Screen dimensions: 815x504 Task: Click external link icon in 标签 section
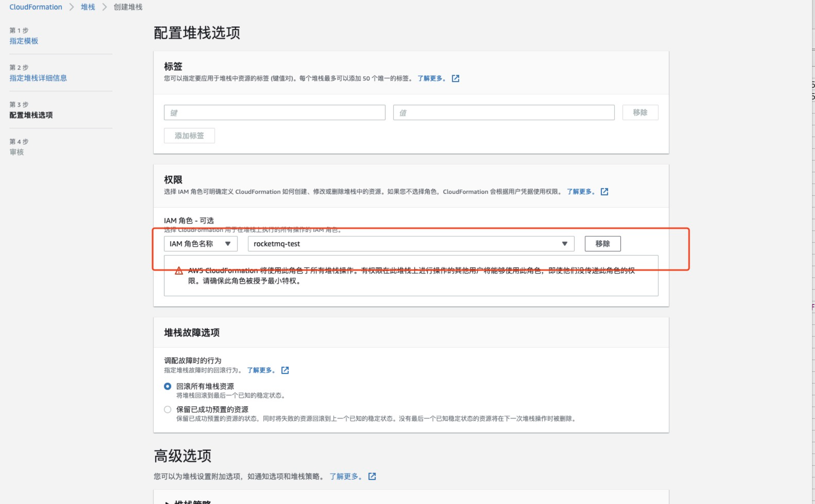click(x=455, y=78)
